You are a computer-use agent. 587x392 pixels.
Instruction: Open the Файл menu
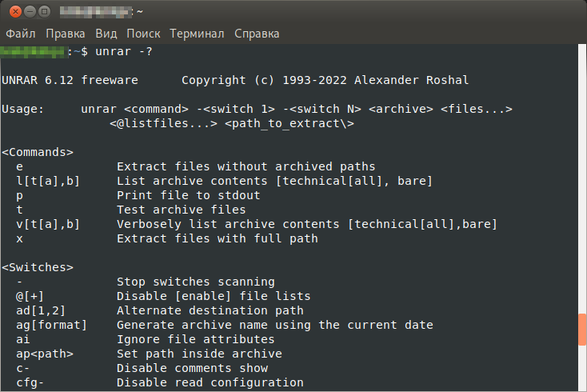coord(22,34)
